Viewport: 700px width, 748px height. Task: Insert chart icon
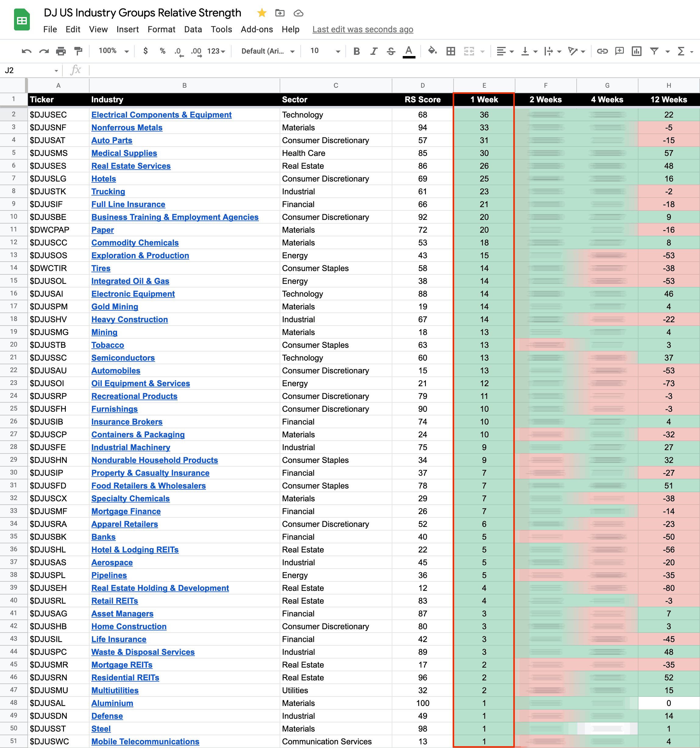tap(636, 51)
